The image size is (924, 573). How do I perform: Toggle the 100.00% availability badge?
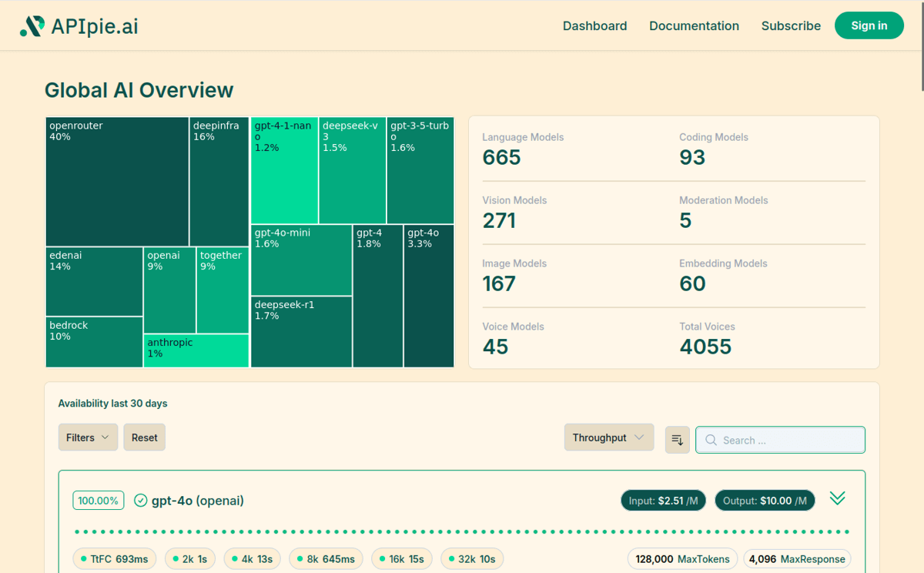[x=98, y=500]
